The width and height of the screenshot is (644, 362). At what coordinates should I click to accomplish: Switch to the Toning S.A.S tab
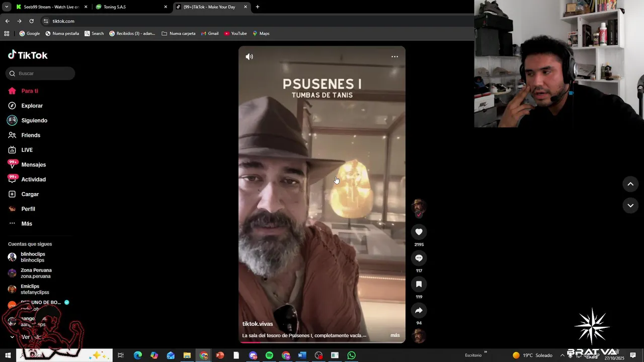click(131, 7)
